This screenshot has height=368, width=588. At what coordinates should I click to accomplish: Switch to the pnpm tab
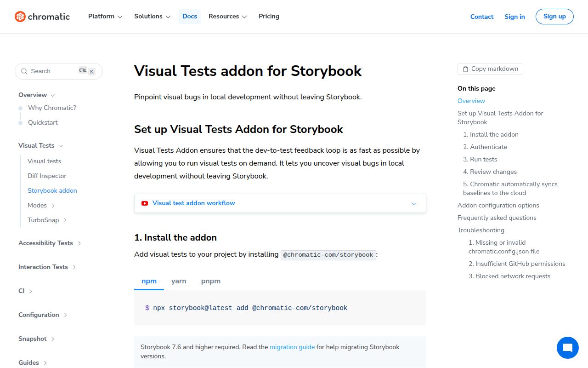[x=211, y=281]
